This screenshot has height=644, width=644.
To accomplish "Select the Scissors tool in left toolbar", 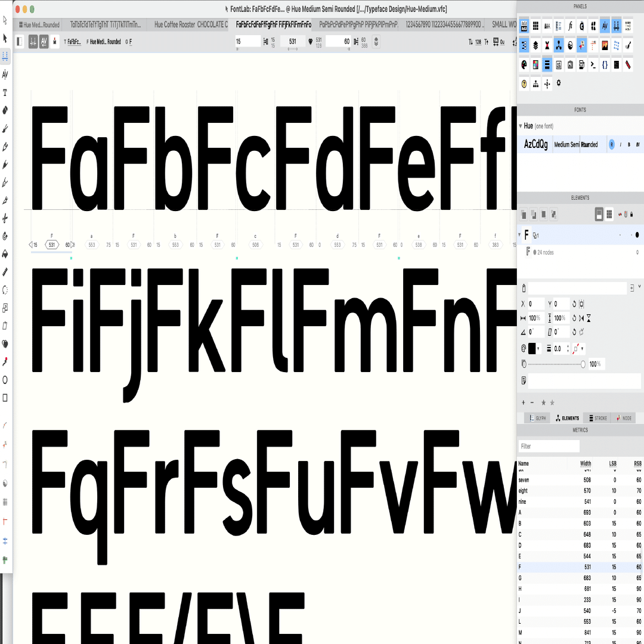I will point(5,218).
